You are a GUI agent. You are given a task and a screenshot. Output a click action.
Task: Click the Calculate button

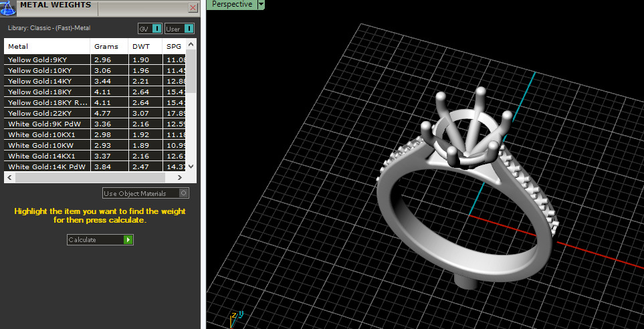(x=100, y=239)
